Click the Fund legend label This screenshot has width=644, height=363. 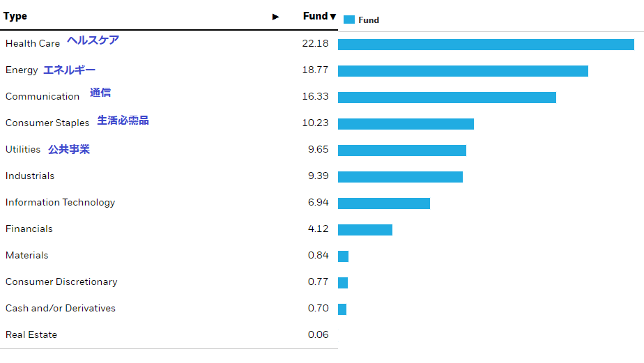coord(369,20)
